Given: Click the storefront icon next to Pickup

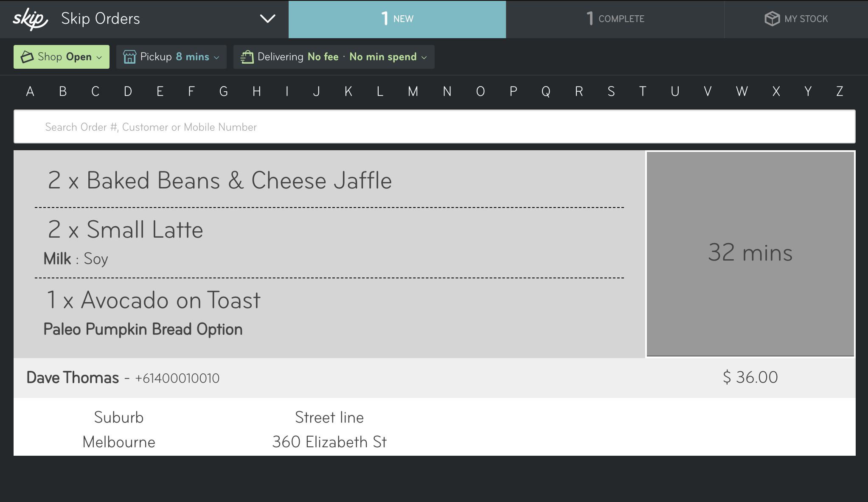Looking at the screenshot, I should tap(129, 57).
